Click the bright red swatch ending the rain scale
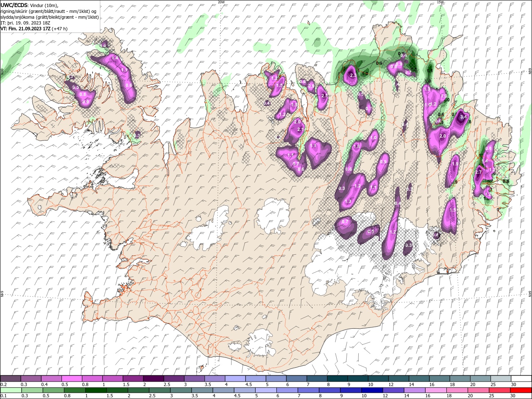The image size is (532, 399). pyautogui.click(x=521, y=390)
